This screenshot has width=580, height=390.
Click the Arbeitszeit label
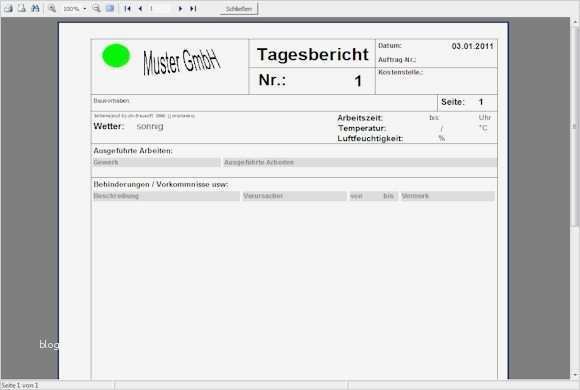click(x=360, y=118)
